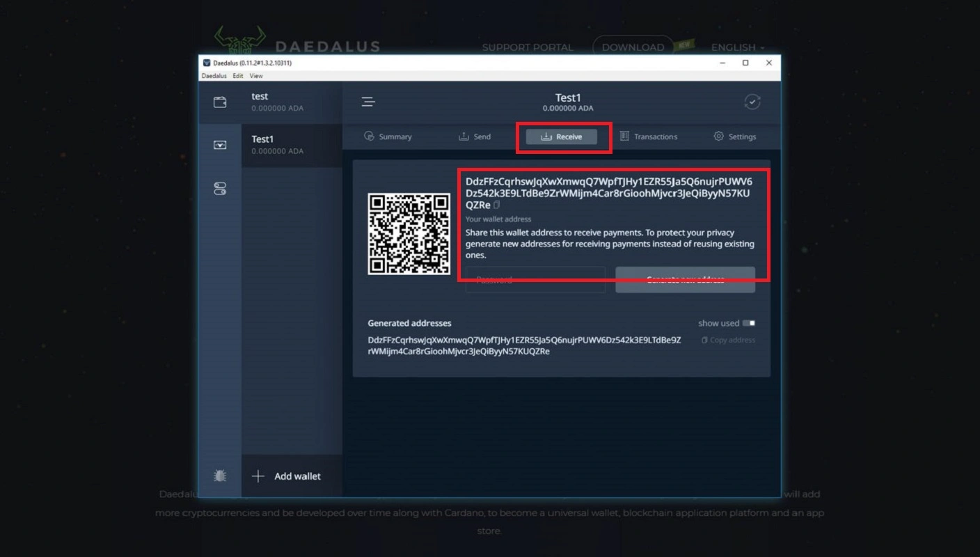The height and width of the screenshot is (557, 980).
Task: Click Generate new address button
Action: [x=685, y=280]
